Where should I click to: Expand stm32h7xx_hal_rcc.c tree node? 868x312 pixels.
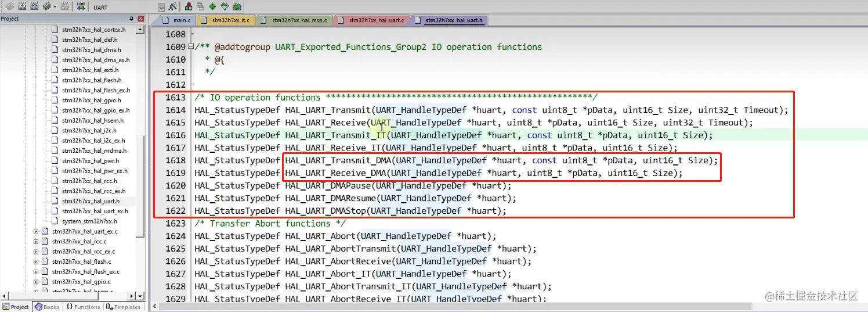click(x=35, y=241)
